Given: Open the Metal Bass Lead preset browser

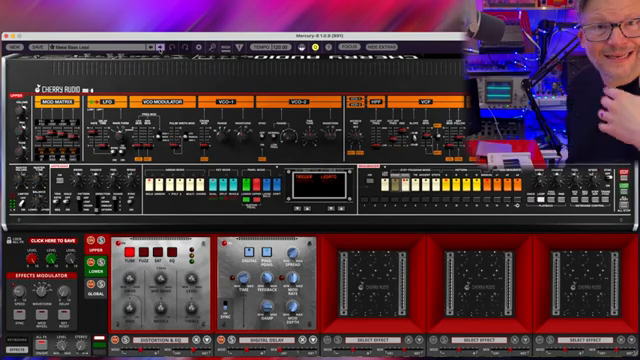Looking at the screenshot, I should (97, 47).
